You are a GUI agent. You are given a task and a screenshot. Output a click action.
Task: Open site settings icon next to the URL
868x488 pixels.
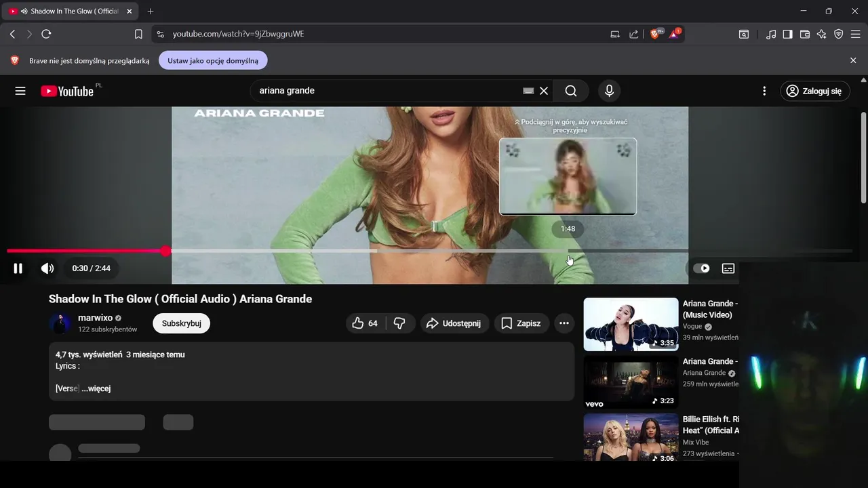[160, 34]
